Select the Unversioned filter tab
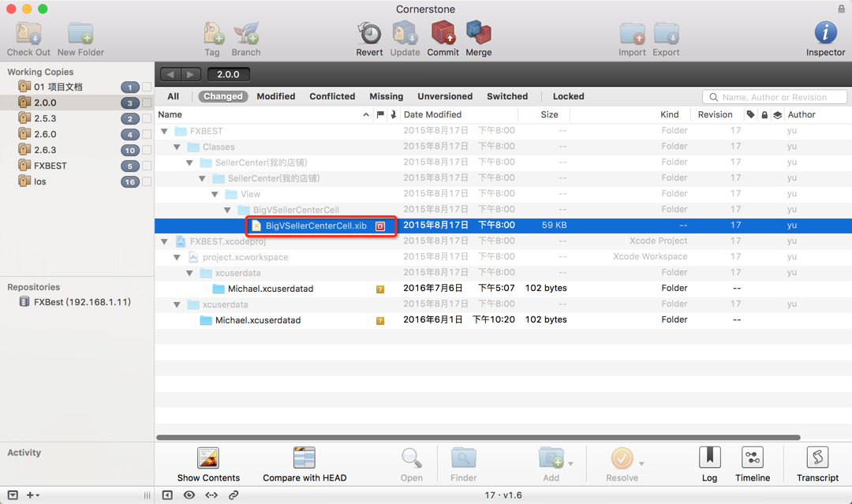The image size is (852, 504). point(445,96)
